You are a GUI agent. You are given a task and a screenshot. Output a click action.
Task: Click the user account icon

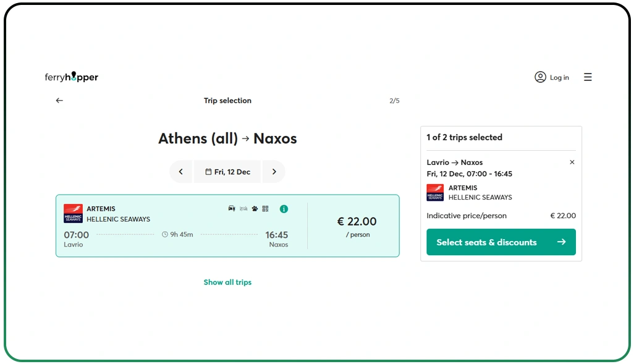point(540,77)
